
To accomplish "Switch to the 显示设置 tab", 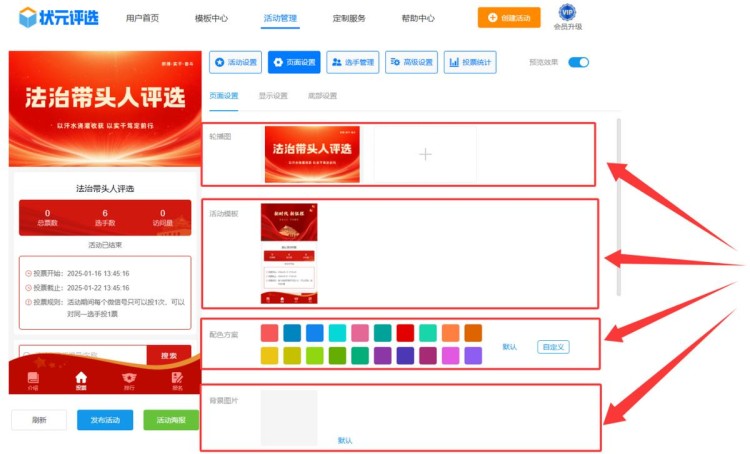I will [x=273, y=96].
